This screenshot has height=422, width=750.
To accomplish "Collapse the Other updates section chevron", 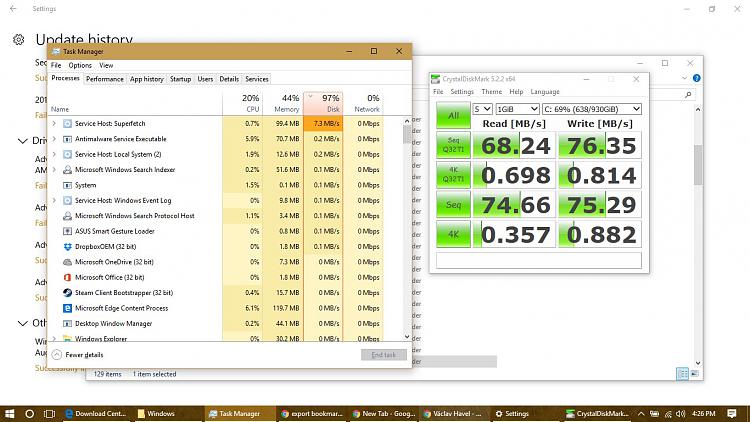I will coord(22,323).
